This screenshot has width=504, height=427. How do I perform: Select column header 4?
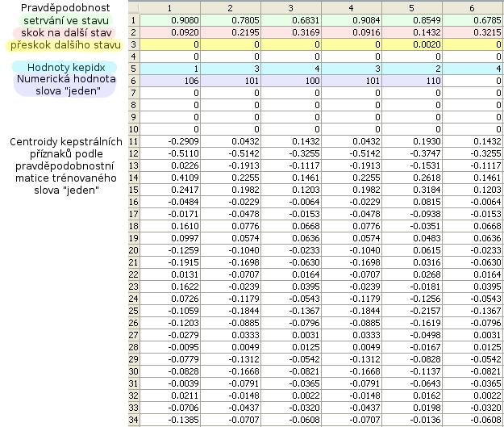352,8
